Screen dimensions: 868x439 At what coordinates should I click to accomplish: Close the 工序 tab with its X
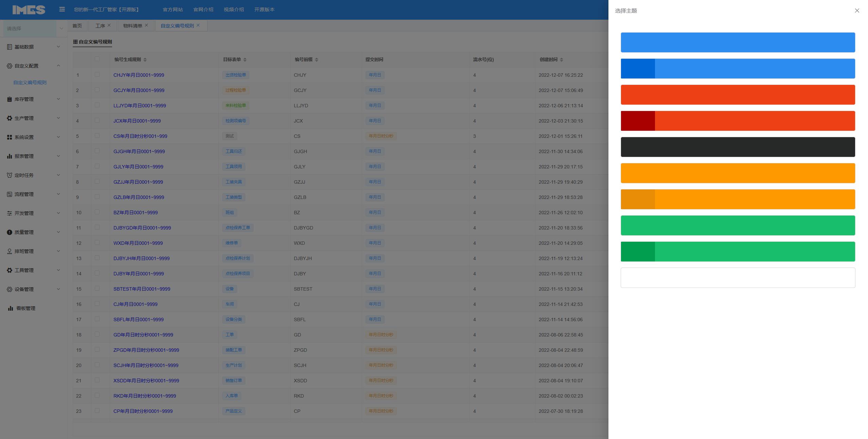coord(109,25)
